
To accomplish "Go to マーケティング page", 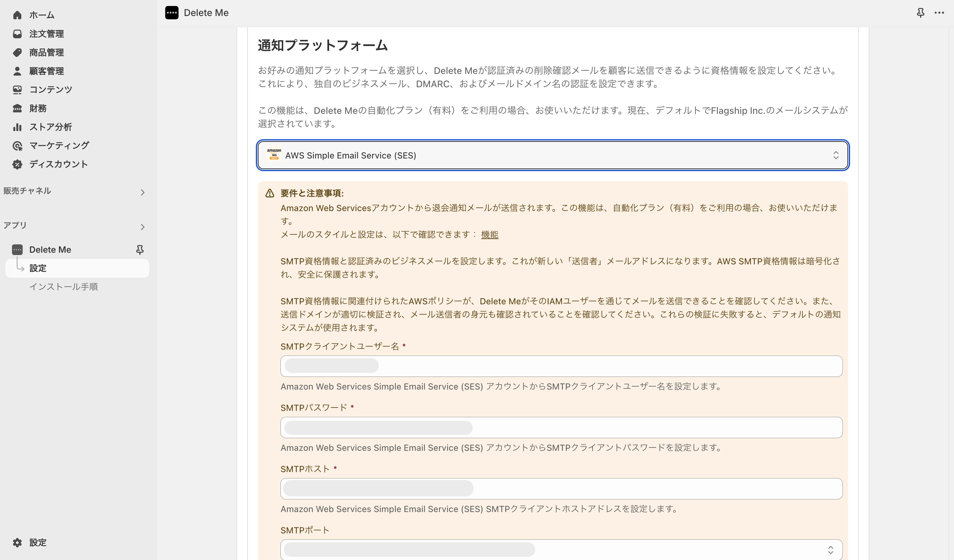I will tap(59, 145).
